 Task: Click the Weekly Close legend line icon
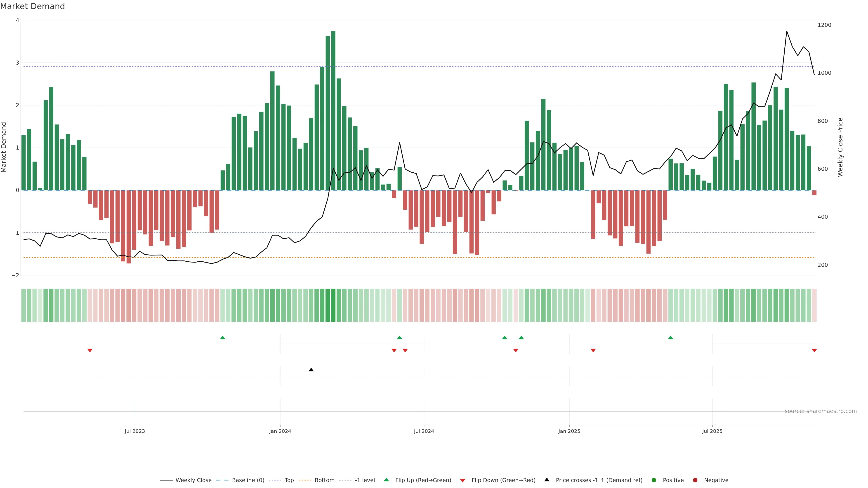point(166,480)
